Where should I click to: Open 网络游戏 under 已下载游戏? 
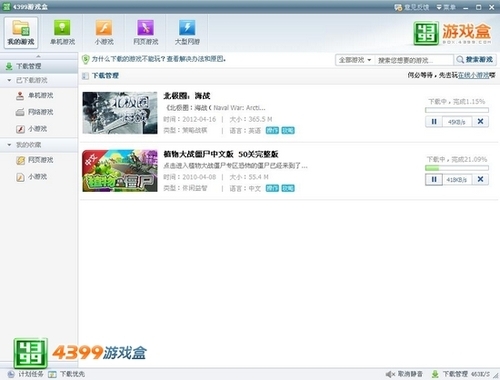[34, 112]
